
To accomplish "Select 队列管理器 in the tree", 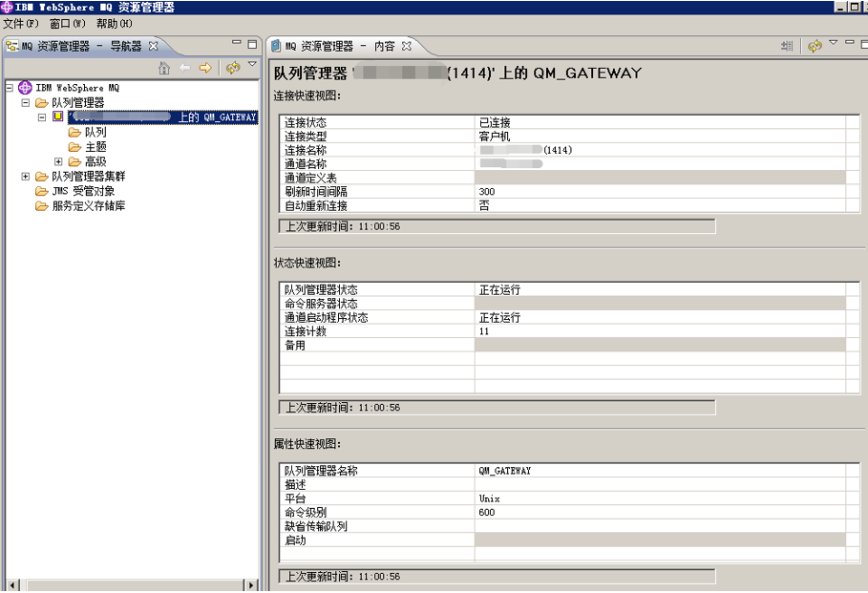I will [78, 102].
